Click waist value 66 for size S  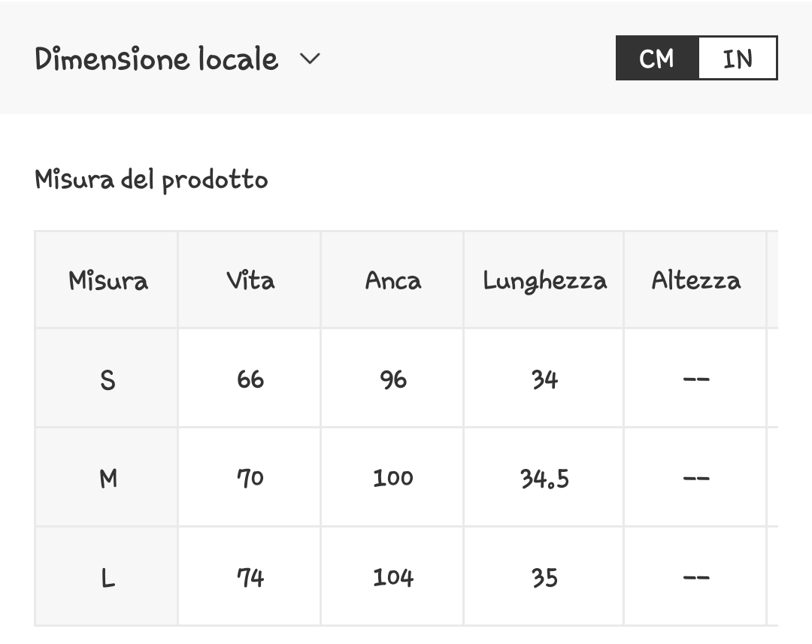click(x=250, y=379)
